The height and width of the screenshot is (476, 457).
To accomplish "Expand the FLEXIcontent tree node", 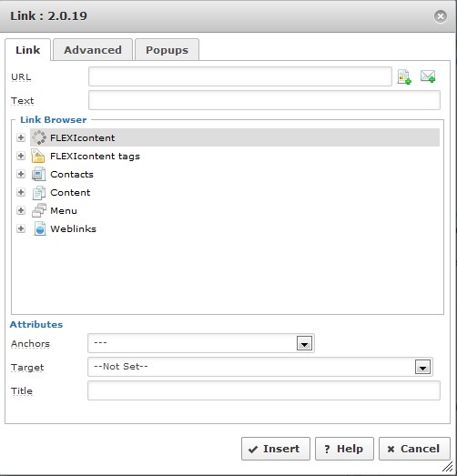I will pos(21,137).
